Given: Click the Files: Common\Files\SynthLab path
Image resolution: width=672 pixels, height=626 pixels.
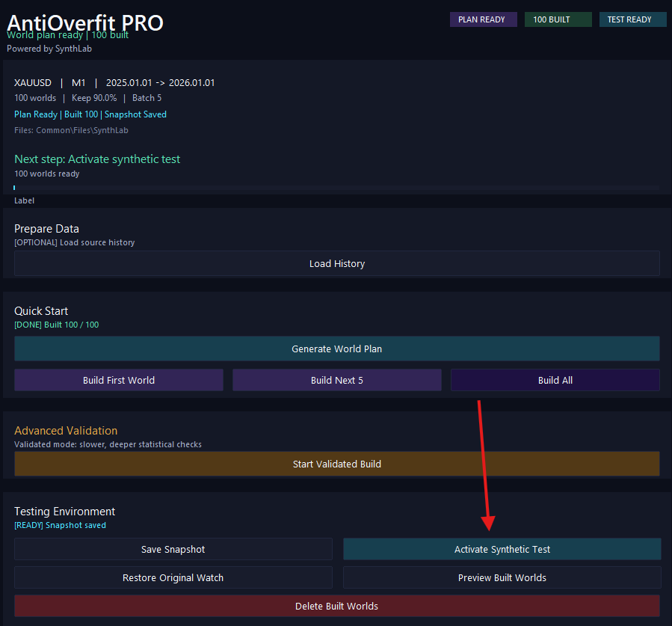Looking at the screenshot, I should (x=71, y=130).
